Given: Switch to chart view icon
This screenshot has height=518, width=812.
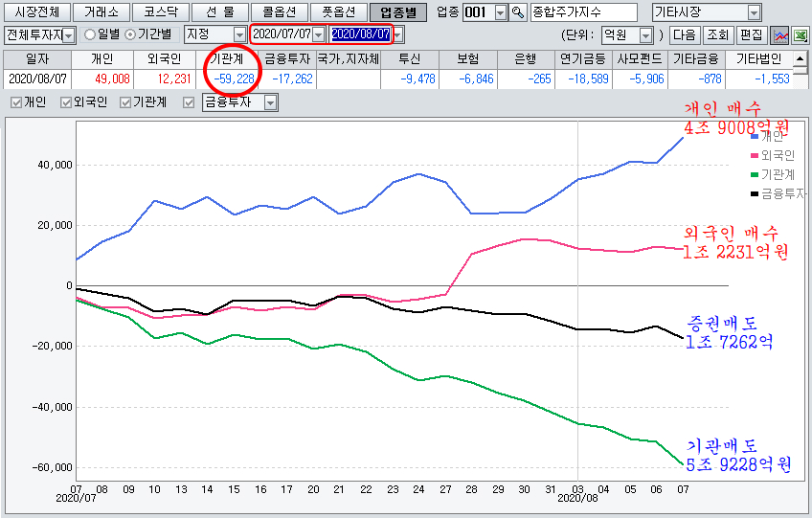Looking at the screenshot, I should click(780, 35).
